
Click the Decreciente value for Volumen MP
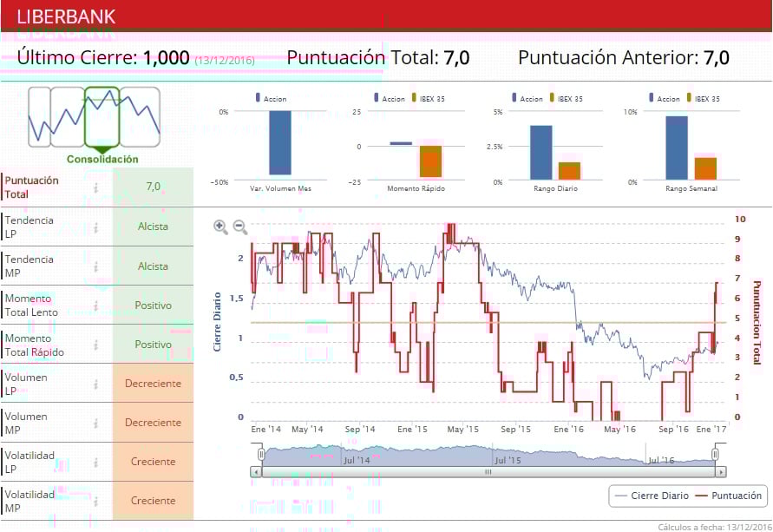pyautogui.click(x=153, y=423)
